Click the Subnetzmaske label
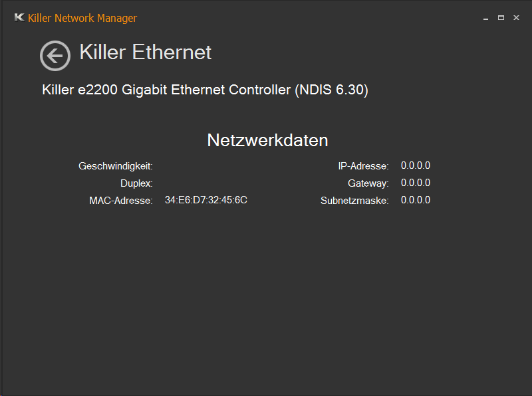This screenshot has width=532, height=396. 354,201
